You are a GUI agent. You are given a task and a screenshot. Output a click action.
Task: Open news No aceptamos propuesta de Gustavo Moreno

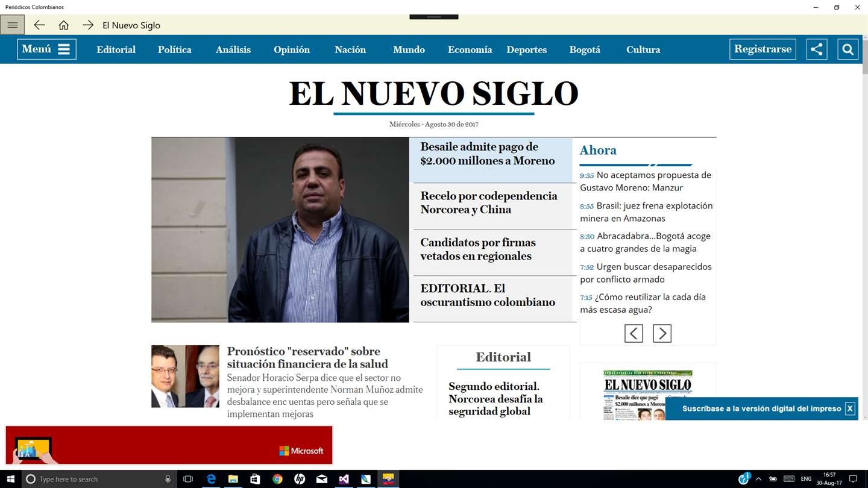pyautogui.click(x=646, y=181)
